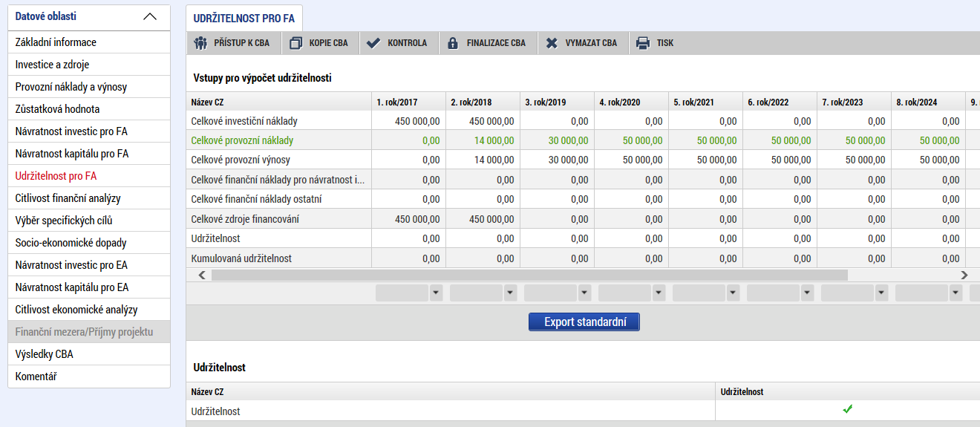Open filter dropdown under 3. rok/2019 column
The height and width of the screenshot is (427, 980).
pyautogui.click(x=585, y=293)
